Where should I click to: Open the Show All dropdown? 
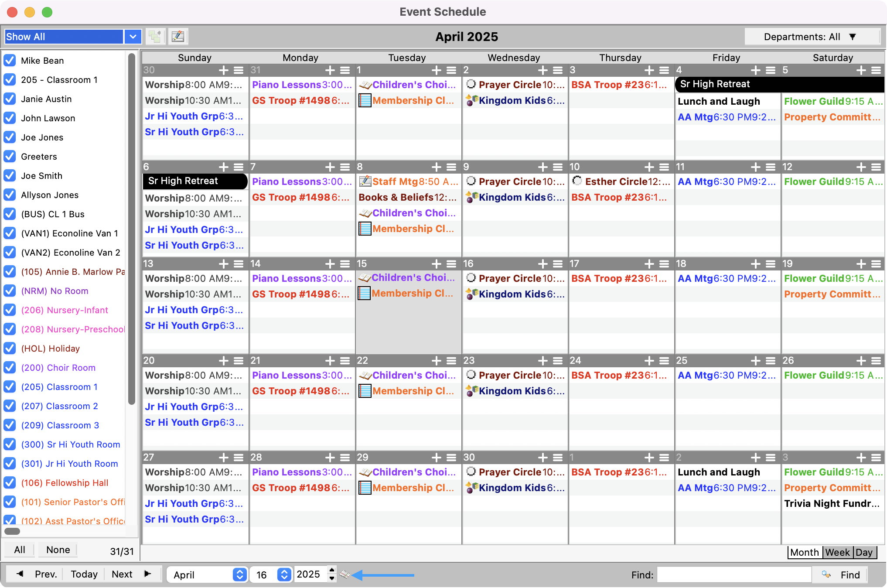[133, 37]
